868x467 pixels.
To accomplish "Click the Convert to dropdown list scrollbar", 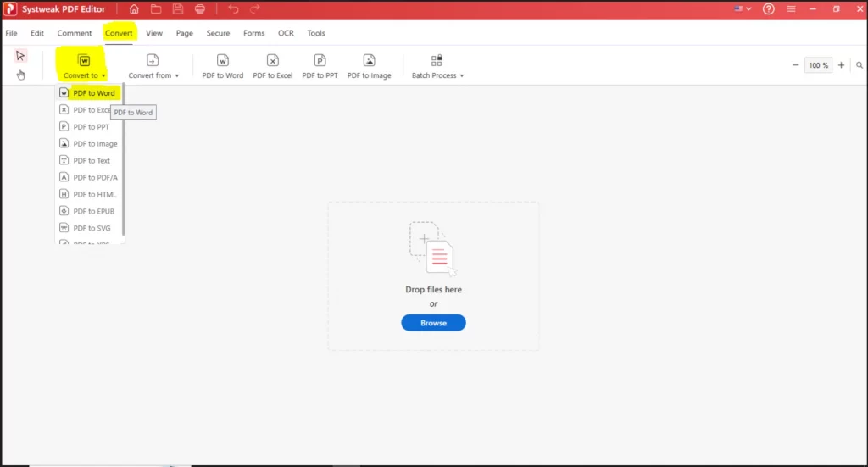I will pos(123,160).
